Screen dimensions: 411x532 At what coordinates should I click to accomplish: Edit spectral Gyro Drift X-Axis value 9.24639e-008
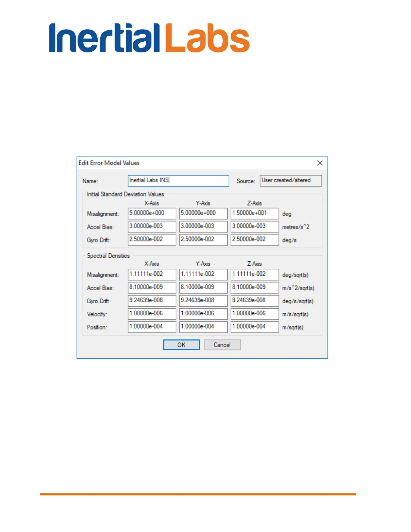pyautogui.click(x=152, y=301)
